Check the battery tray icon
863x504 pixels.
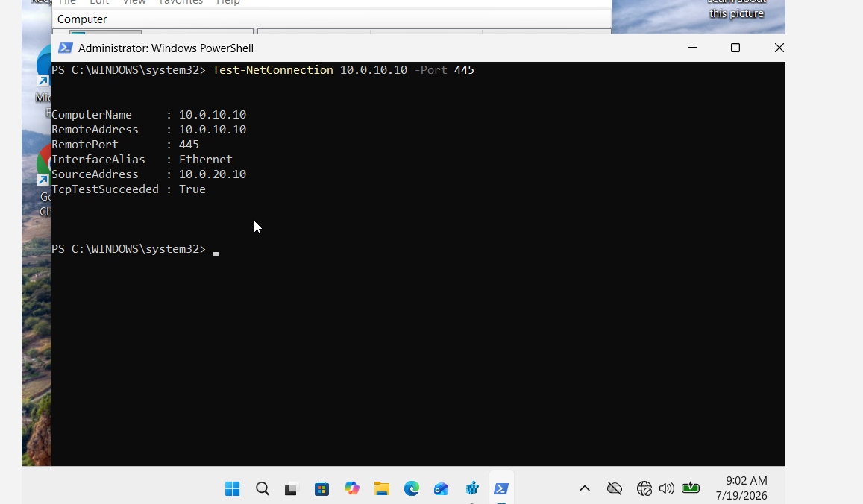[691, 488]
